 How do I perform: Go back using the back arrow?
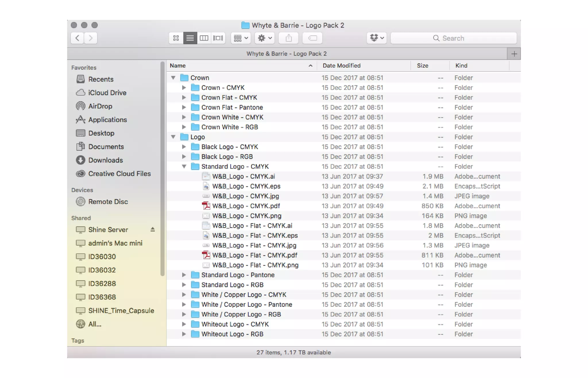pos(77,38)
